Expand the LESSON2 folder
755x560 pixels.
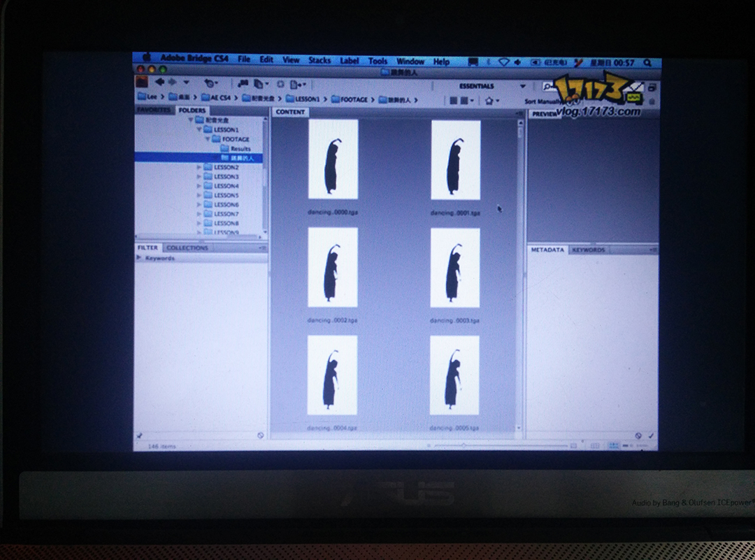(x=199, y=167)
